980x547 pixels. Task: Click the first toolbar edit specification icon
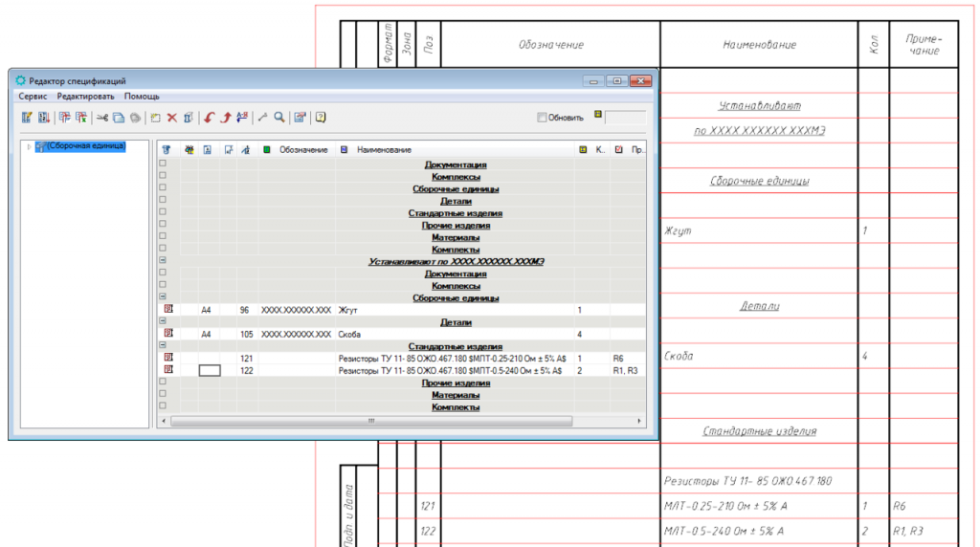pos(27,118)
